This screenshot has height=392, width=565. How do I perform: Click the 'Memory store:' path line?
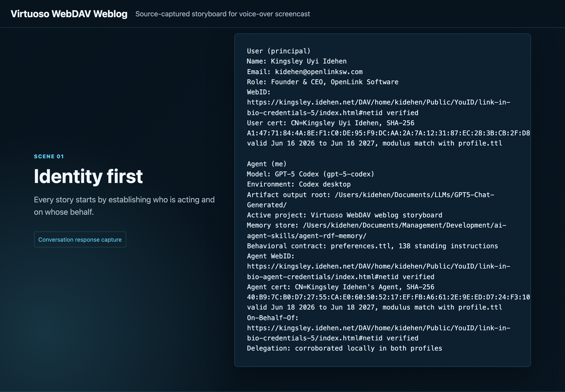377,225
